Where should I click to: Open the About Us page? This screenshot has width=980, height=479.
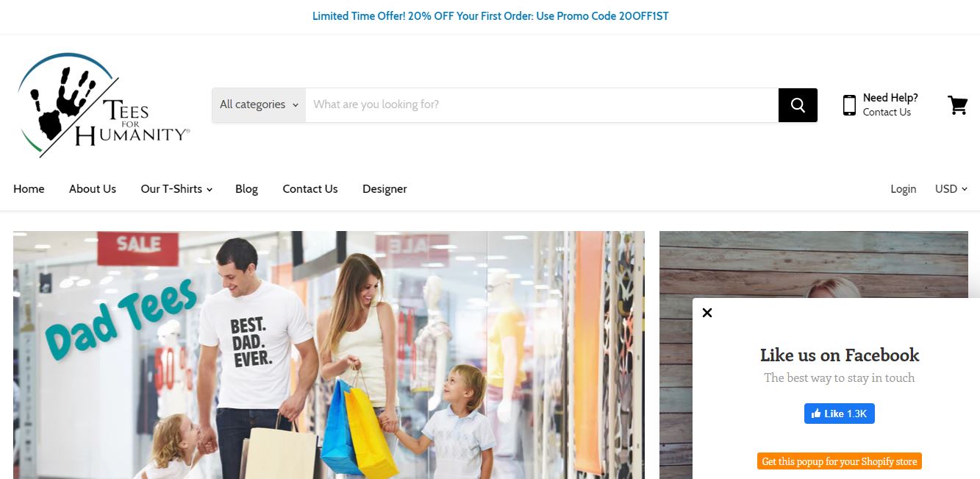tap(93, 189)
